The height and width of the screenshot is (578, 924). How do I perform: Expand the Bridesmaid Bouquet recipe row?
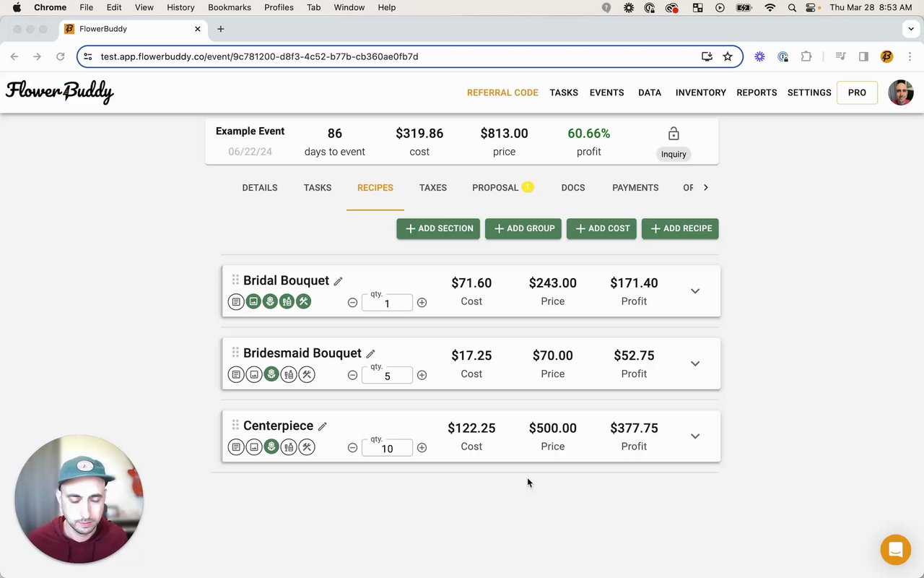[695, 363]
